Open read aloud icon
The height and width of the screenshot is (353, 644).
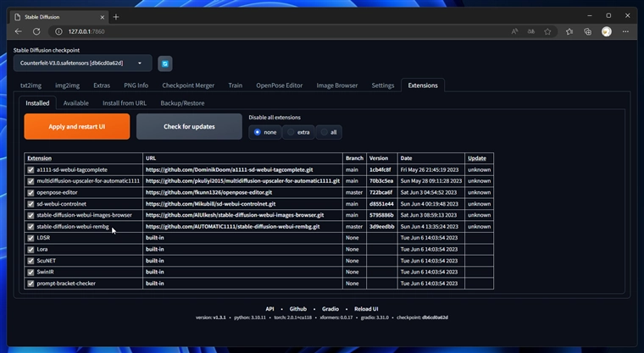pyautogui.click(x=514, y=31)
